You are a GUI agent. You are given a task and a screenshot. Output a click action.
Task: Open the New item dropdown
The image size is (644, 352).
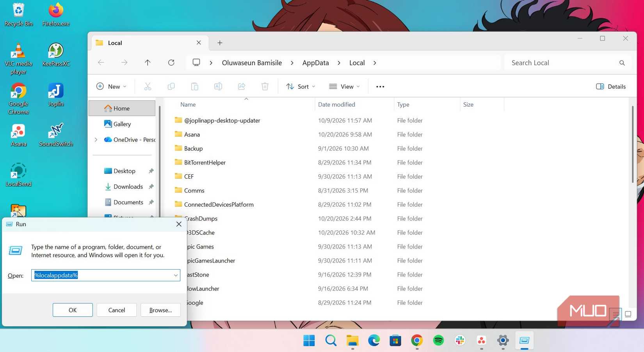pos(111,86)
